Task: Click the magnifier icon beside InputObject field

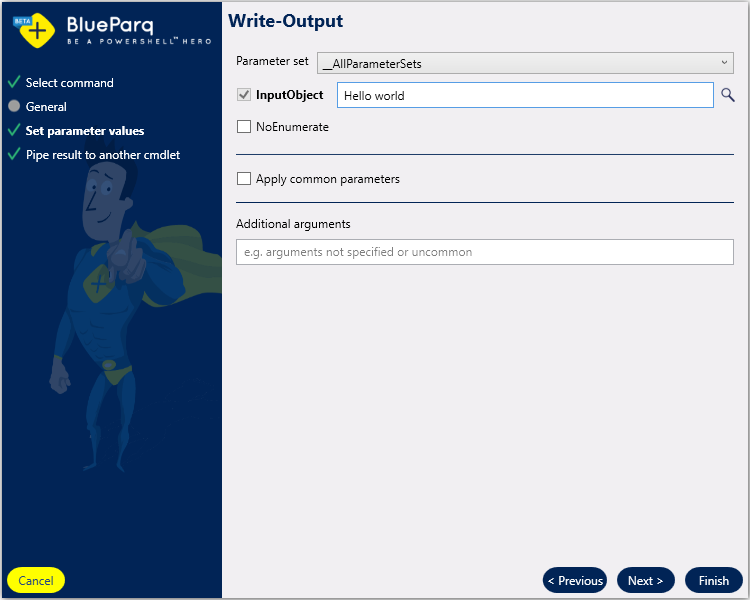Action: click(727, 95)
